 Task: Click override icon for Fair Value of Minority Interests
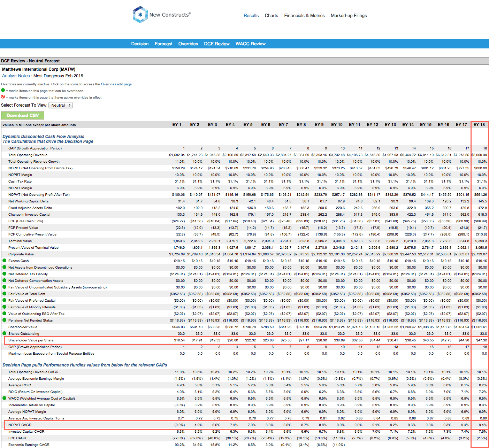pyautogui.click(x=5, y=307)
